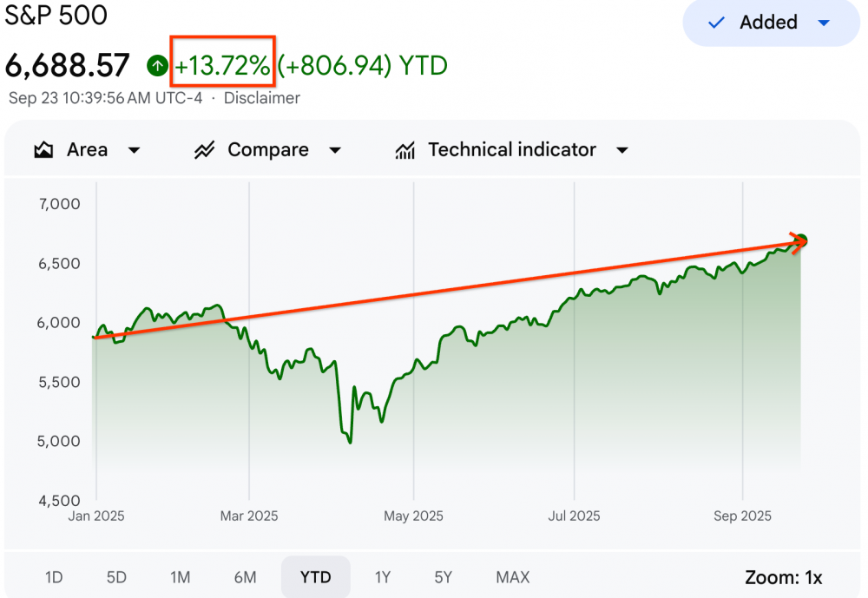The width and height of the screenshot is (868, 598).
Task: Expand the Technical indicator dropdown arrow
Action: pyautogui.click(x=621, y=150)
